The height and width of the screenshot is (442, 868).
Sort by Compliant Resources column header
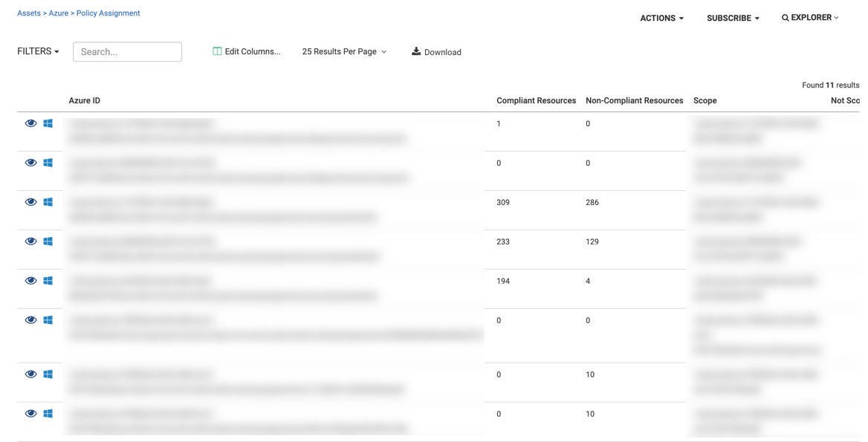(537, 101)
